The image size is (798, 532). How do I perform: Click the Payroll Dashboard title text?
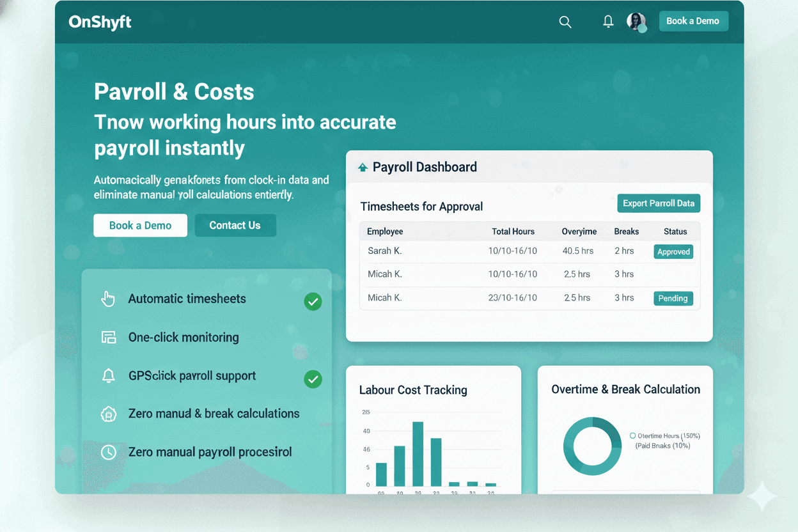425,168
